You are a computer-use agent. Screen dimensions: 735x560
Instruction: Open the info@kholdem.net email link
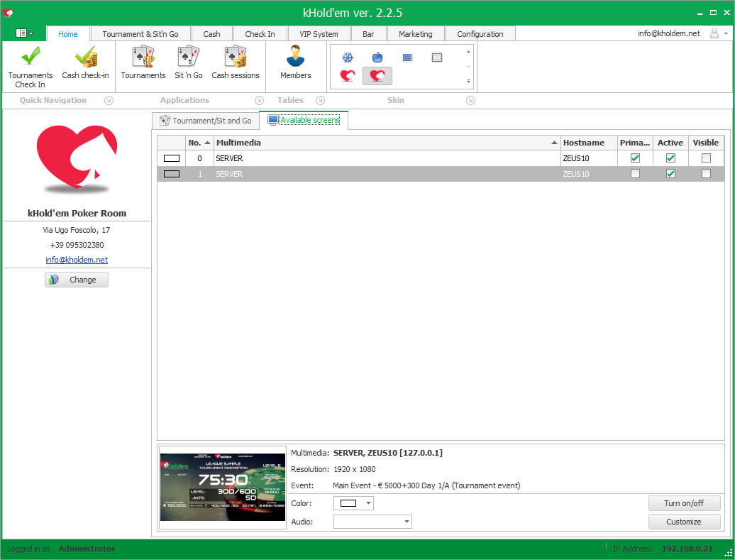[x=77, y=260]
